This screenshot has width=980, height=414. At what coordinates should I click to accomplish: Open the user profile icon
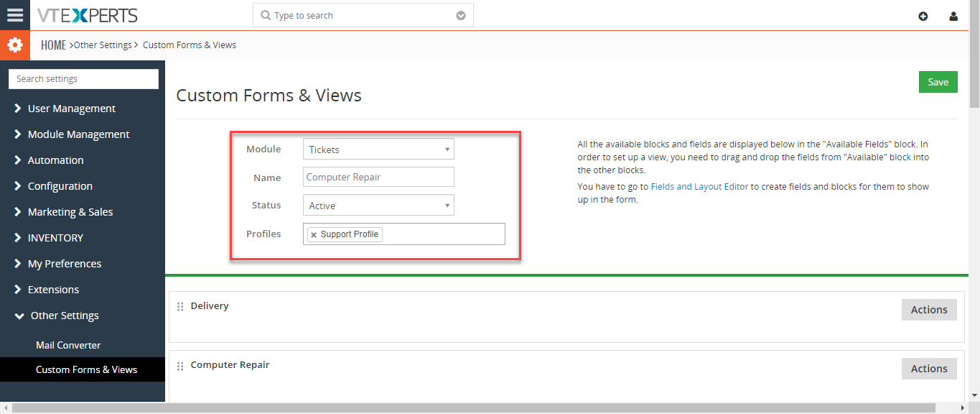point(953,16)
